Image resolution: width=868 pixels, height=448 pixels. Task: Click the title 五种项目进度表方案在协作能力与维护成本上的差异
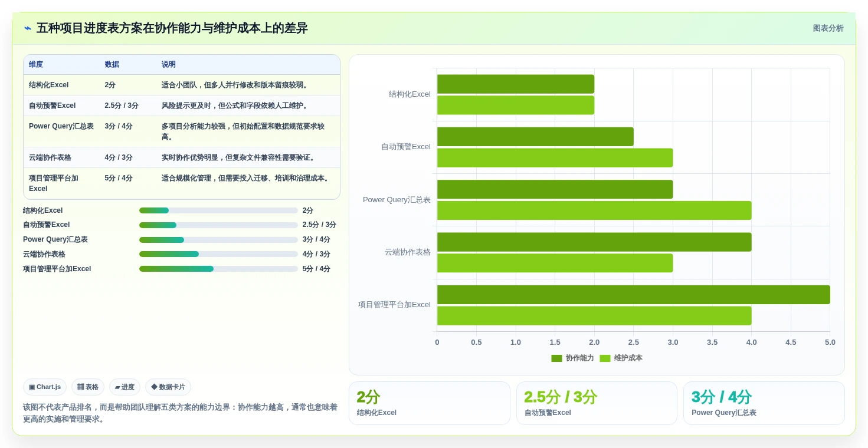(x=172, y=28)
